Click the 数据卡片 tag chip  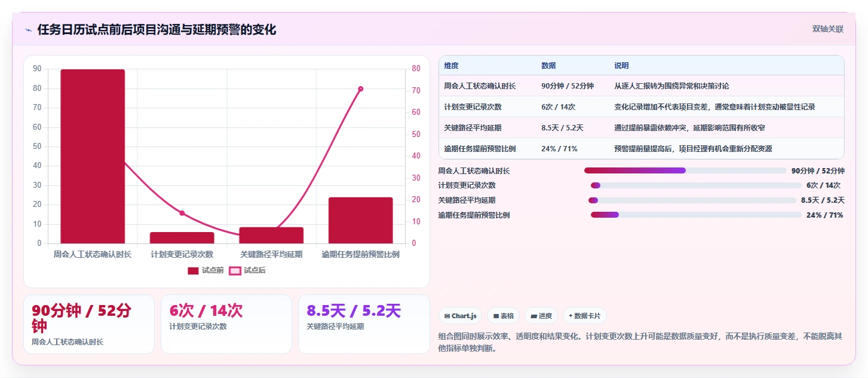pos(584,316)
